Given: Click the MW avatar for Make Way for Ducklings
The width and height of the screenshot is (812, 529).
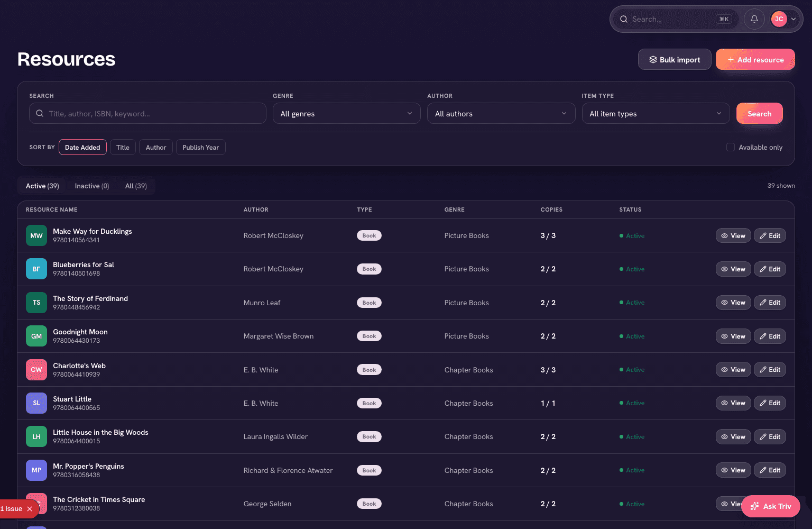Looking at the screenshot, I should (x=36, y=235).
